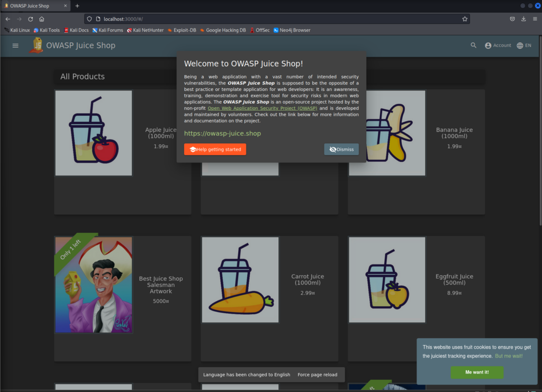The image size is (542, 392).
Task: Click the But me wait! link
Action: click(509, 355)
